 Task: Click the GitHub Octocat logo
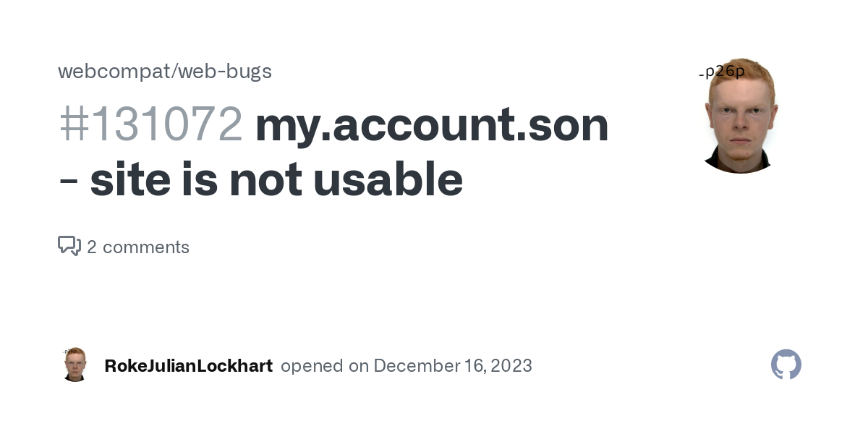click(786, 365)
